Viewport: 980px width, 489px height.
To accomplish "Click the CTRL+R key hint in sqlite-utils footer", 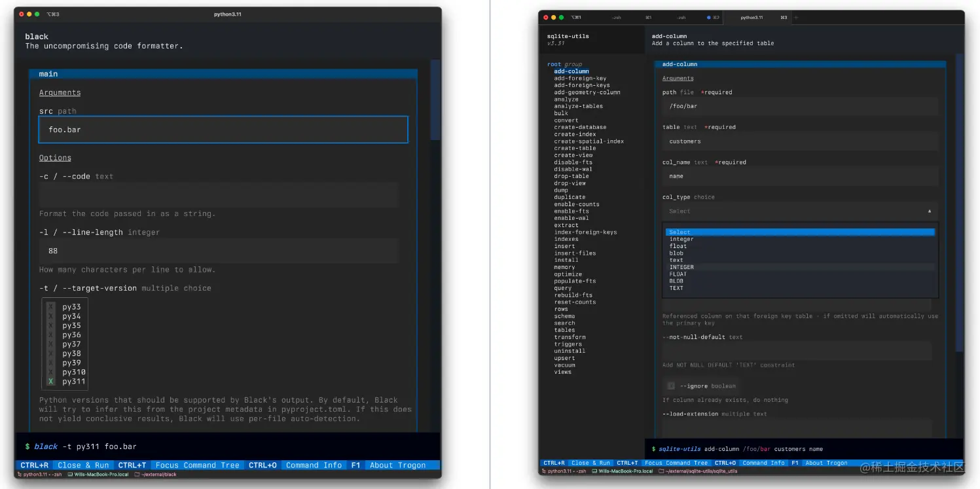I will click(553, 463).
